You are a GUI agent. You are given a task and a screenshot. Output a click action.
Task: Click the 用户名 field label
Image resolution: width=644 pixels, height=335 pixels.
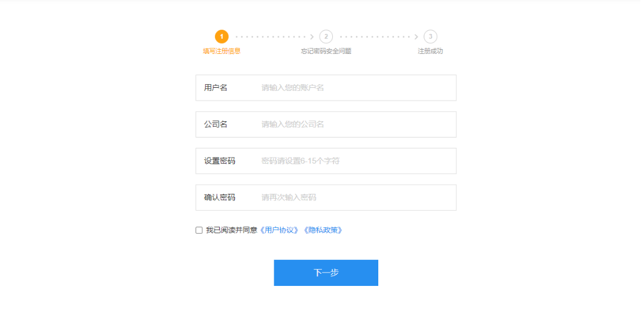click(x=215, y=88)
